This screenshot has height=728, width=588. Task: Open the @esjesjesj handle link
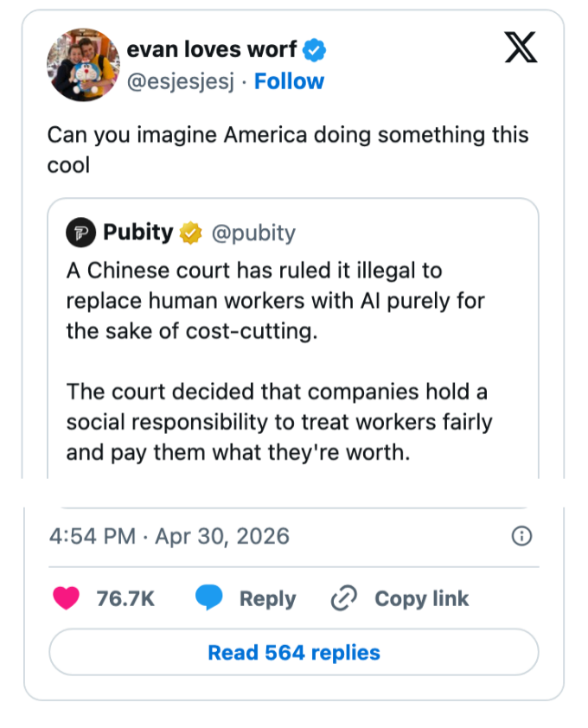[x=181, y=82]
